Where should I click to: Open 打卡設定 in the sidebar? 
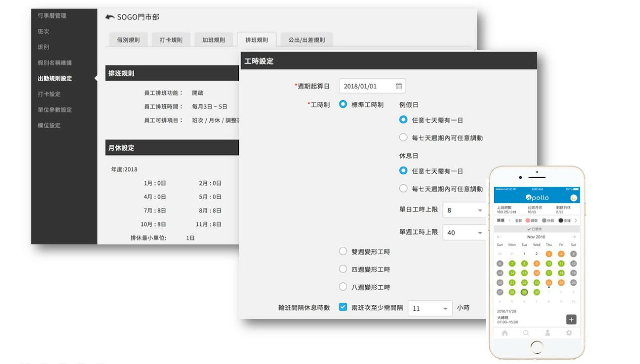[x=49, y=94]
